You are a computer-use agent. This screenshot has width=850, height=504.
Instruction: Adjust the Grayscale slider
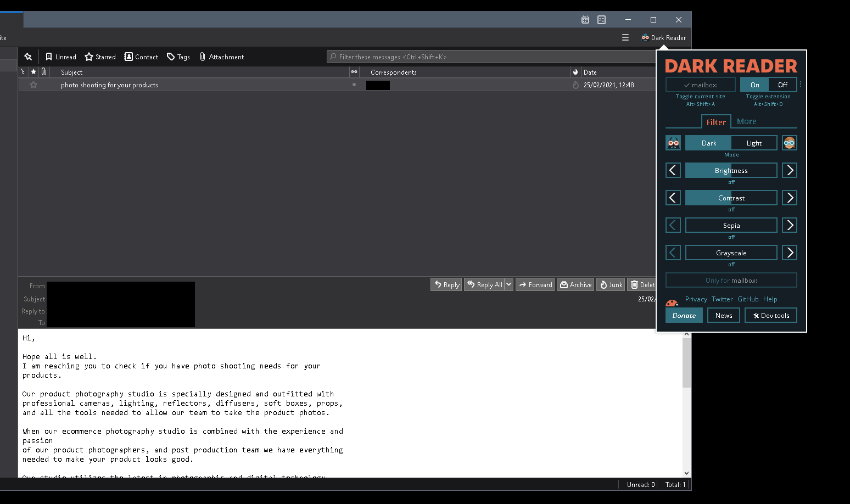click(x=731, y=253)
